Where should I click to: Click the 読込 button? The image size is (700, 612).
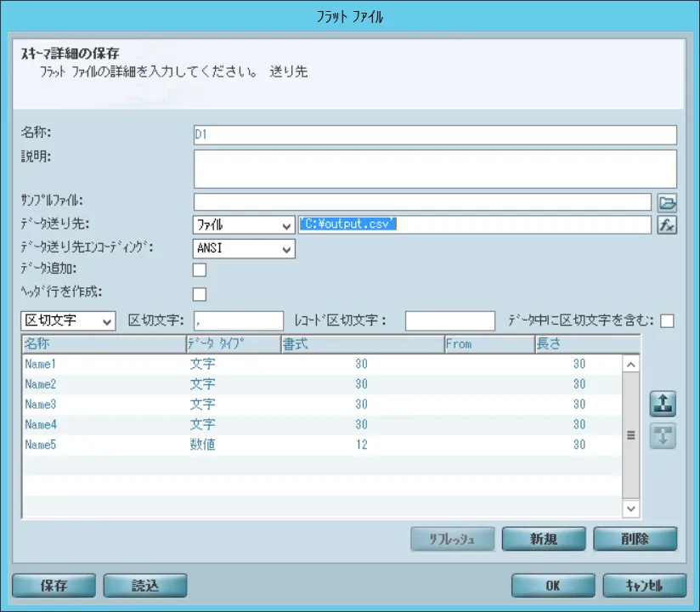145,586
